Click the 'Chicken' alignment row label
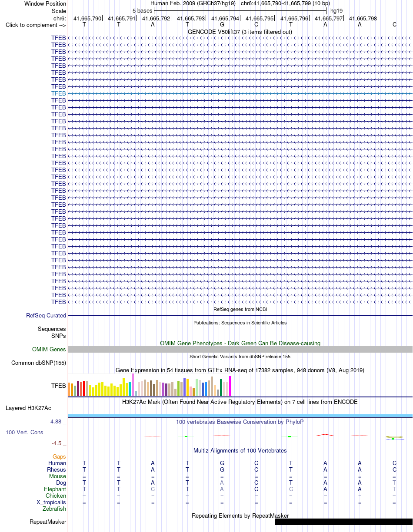Viewport: 413px width, 532px height. pos(56,496)
